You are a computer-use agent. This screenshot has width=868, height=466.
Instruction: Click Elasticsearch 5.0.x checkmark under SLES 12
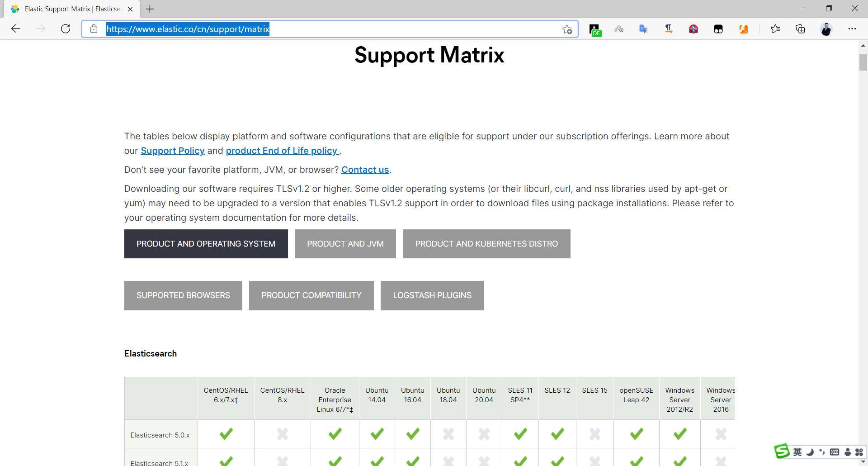click(557, 434)
